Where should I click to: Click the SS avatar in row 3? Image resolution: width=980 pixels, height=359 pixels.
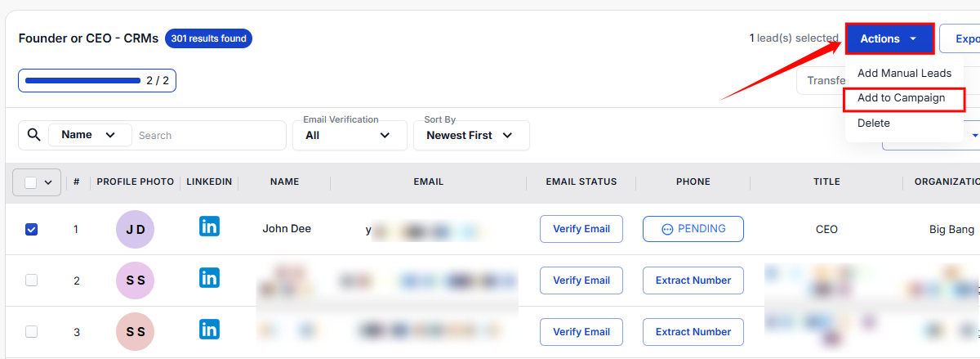[x=135, y=332]
